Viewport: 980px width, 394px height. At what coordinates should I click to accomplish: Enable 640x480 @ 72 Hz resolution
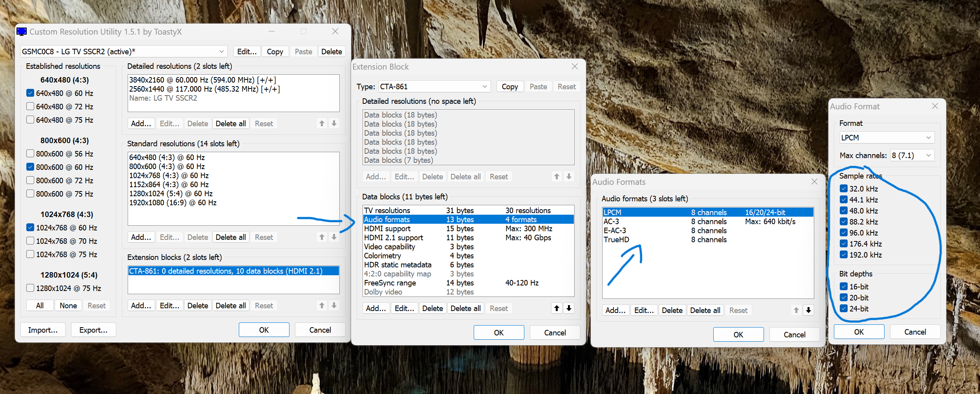point(30,106)
